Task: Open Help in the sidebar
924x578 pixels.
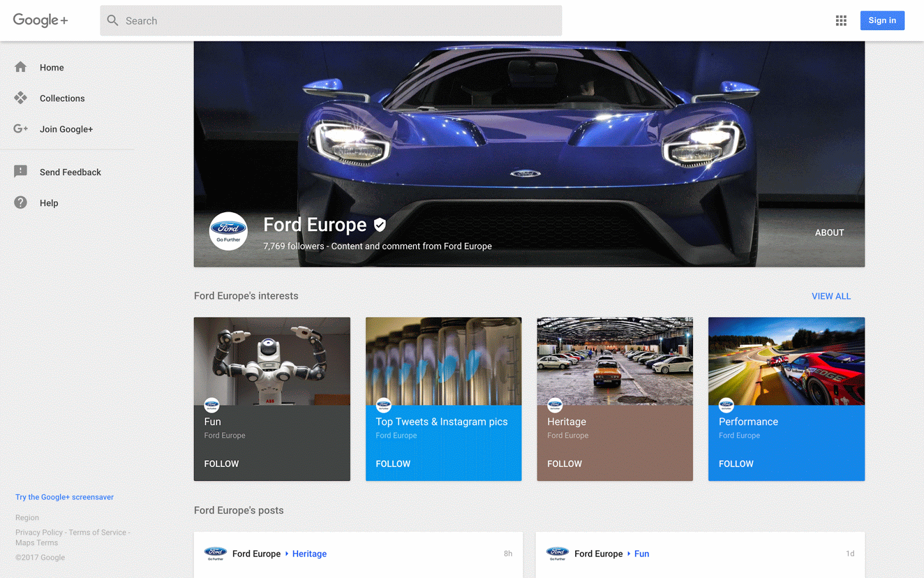Action: click(49, 203)
